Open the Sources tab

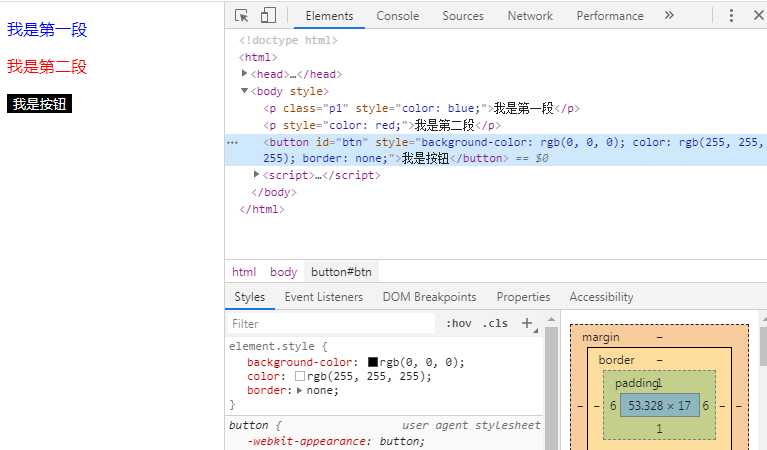[463, 16]
